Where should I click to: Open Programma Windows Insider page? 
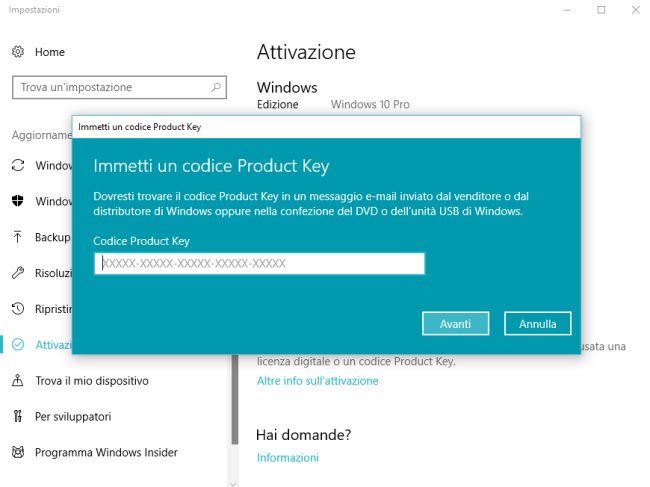pyautogui.click(x=106, y=452)
